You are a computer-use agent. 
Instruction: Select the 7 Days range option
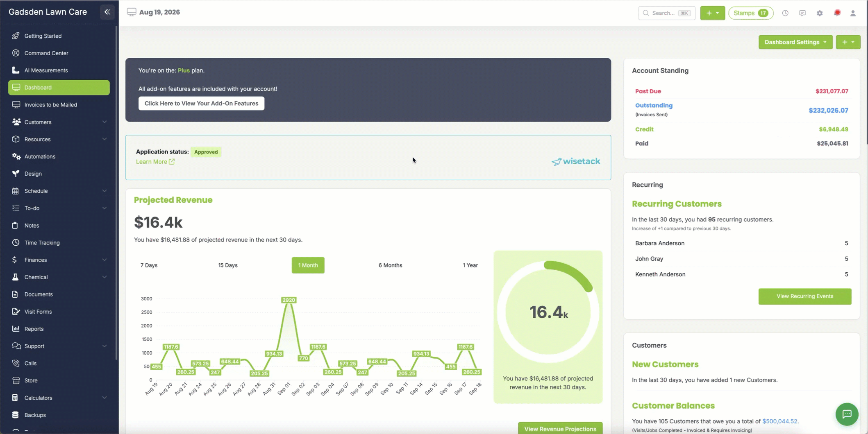click(x=149, y=265)
